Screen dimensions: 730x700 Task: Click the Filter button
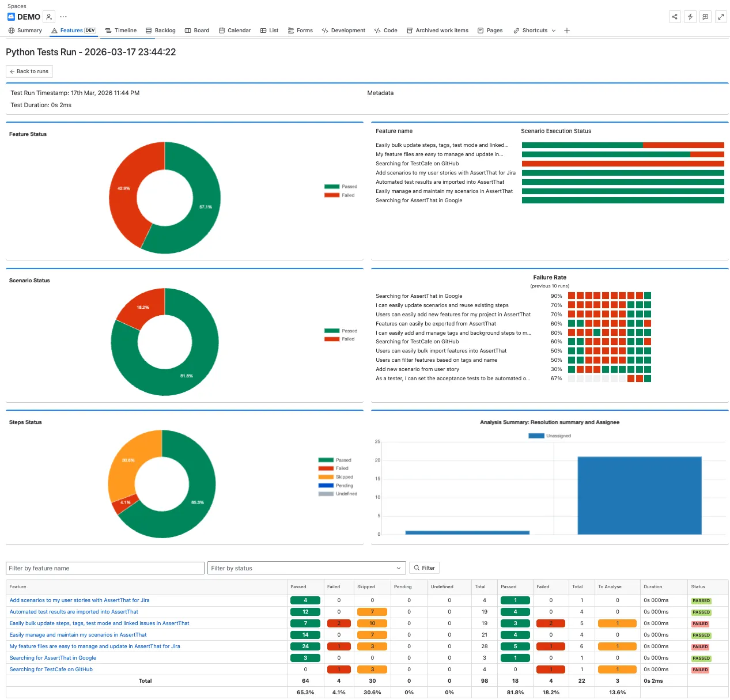424,568
